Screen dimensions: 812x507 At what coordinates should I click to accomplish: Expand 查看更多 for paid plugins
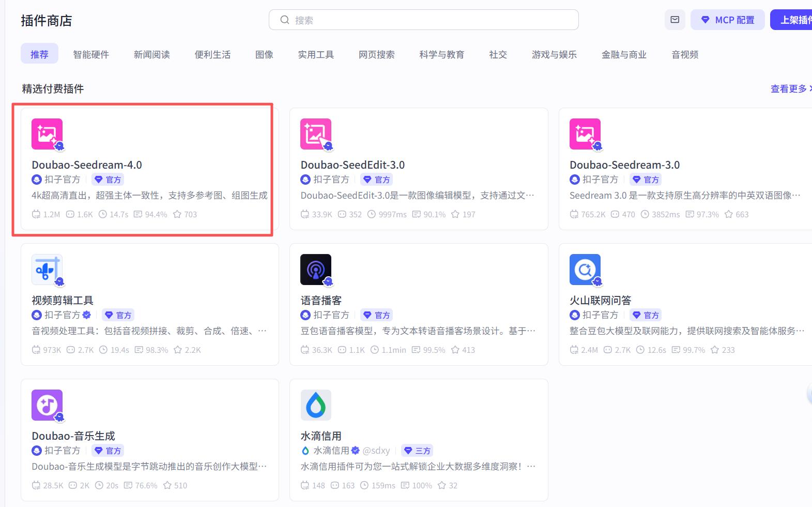click(790, 89)
